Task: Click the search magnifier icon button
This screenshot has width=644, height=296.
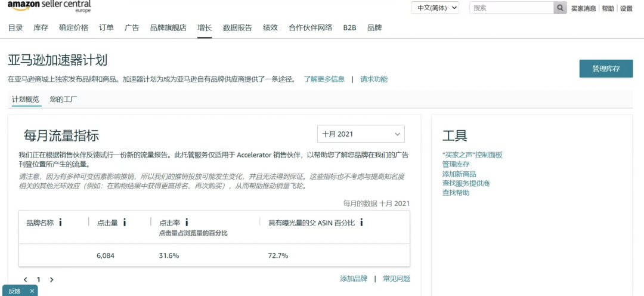Action: click(560, 8)
